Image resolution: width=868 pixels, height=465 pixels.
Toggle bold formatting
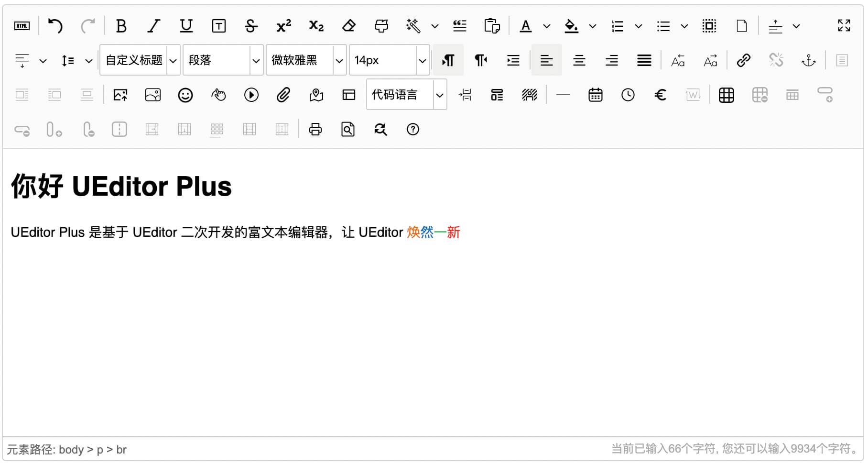click(121, 26)
